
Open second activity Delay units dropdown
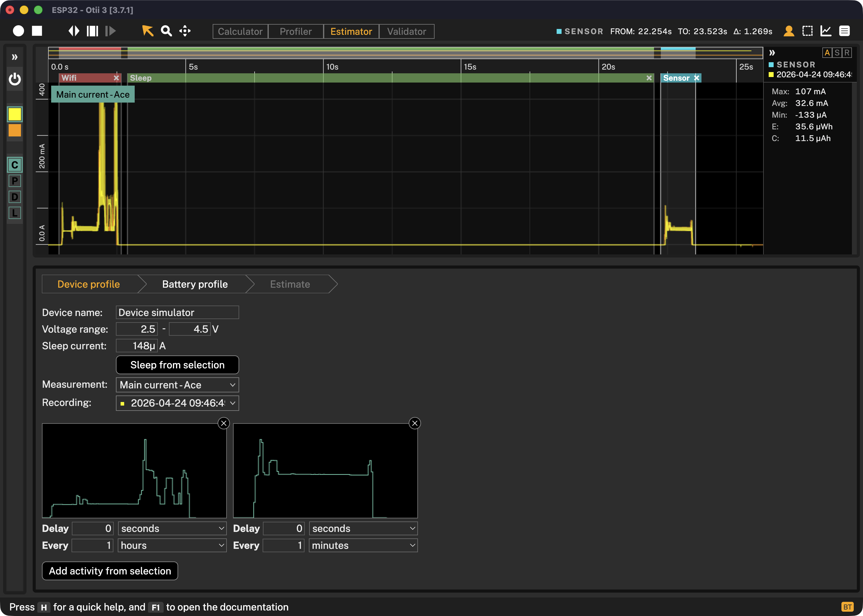coord(363,529)
